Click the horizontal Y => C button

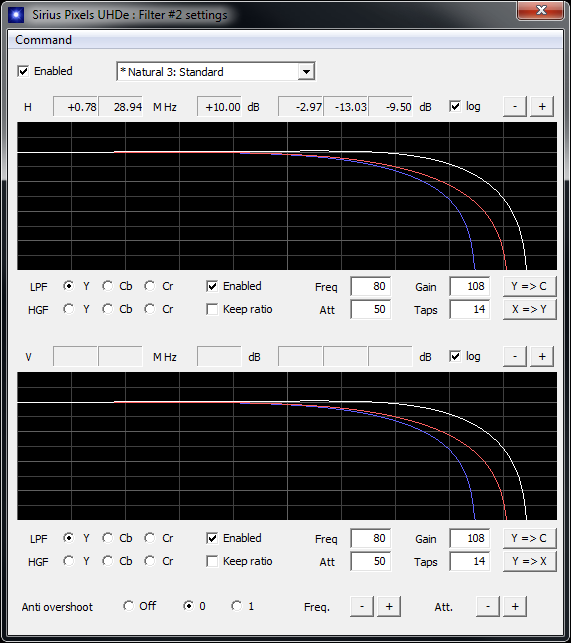pyautogui.click(x=530, y=286)
